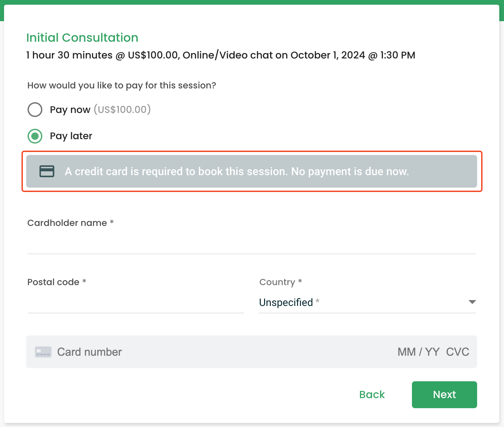Viewport: 504px width, 427px height.
Task: Select the Pay now radio button
Action: point(35,110)
